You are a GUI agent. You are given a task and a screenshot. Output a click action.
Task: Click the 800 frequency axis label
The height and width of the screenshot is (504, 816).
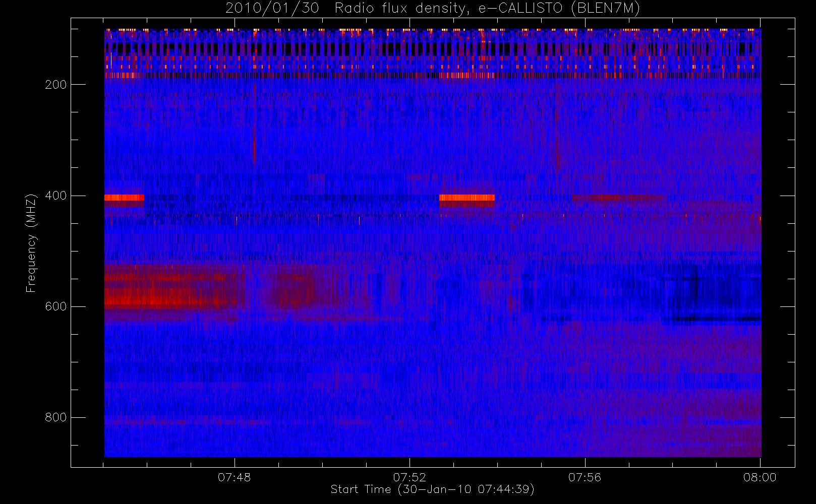coord(55,417)
